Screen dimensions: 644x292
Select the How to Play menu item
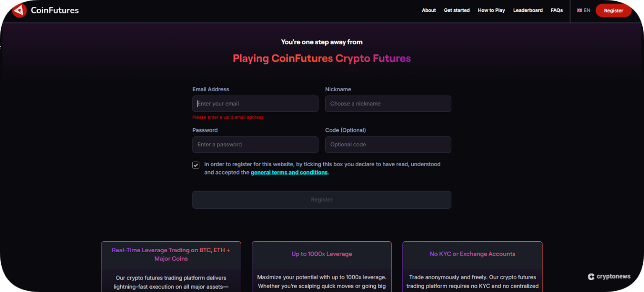pos(491,10)
